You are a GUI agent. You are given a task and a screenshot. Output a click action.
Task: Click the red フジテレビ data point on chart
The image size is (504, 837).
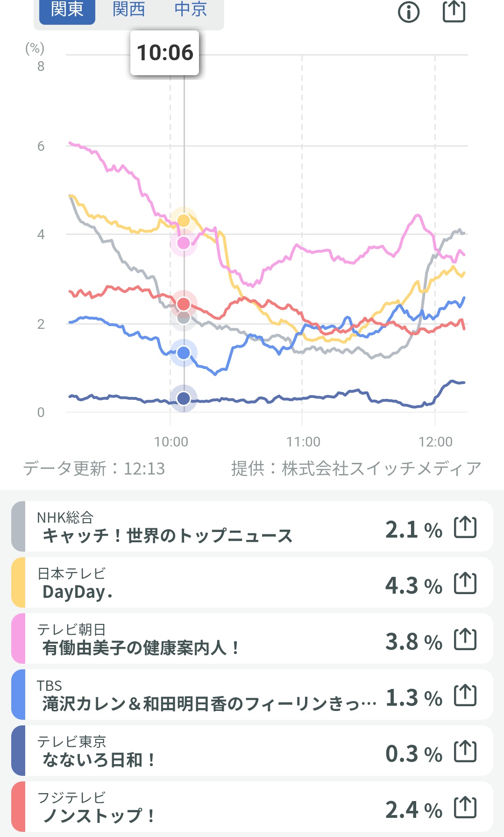(x=184, y=304)
